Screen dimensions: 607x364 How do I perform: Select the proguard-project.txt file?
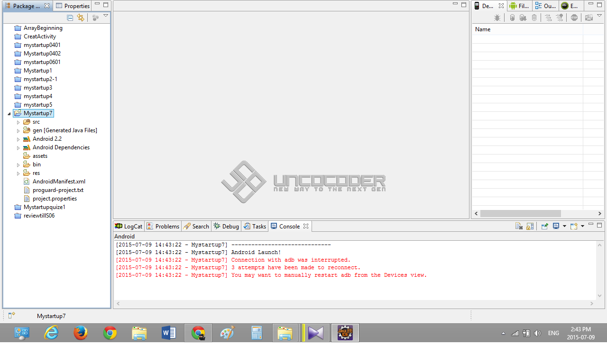click(58, 190)
